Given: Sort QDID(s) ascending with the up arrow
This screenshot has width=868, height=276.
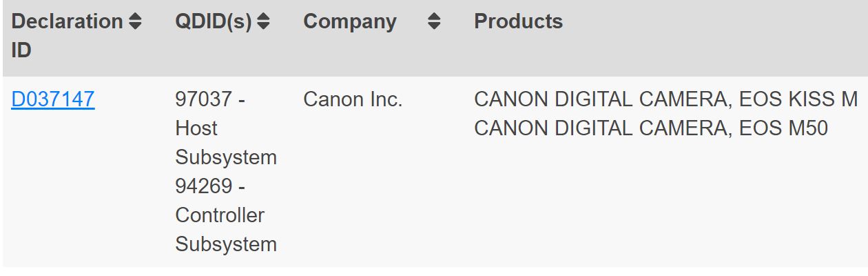Looking at the screenshot, I should 263,17.
